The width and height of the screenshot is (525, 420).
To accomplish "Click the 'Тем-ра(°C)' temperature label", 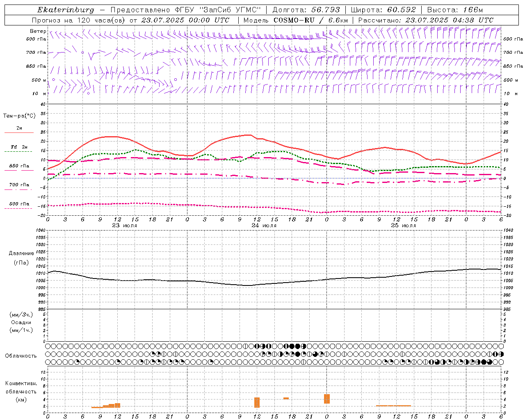I will 19,116.
